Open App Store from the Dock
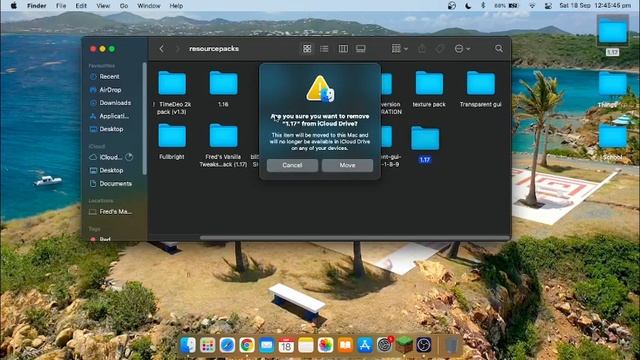The image size is (640, 360). [364, 345]
